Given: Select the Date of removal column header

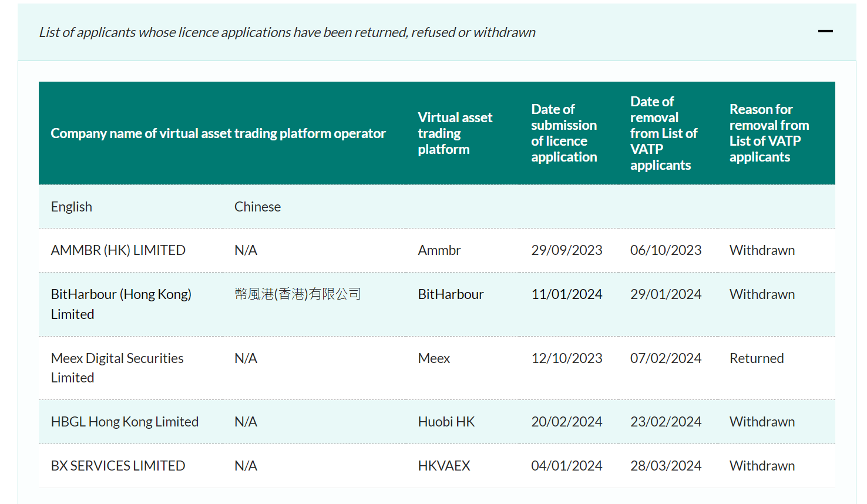Looking at the screenshot, I should [x=663, y=133].
